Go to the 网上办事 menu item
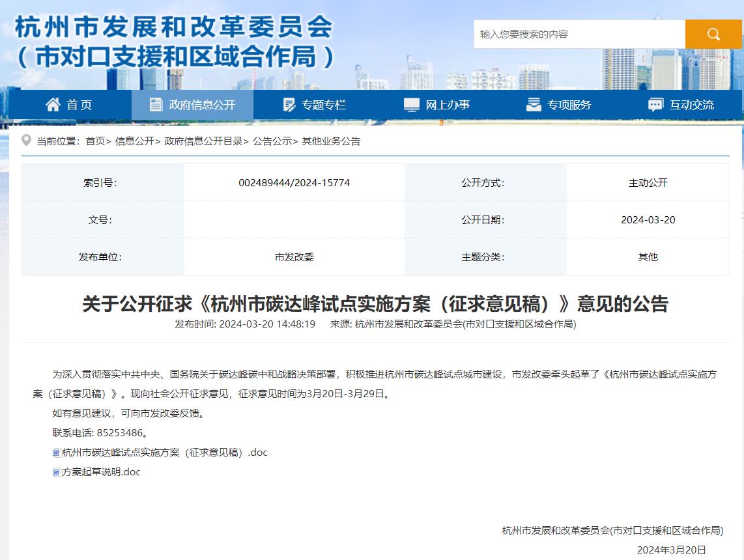Viewport: 744px width, 560px height. pos(448,105)
